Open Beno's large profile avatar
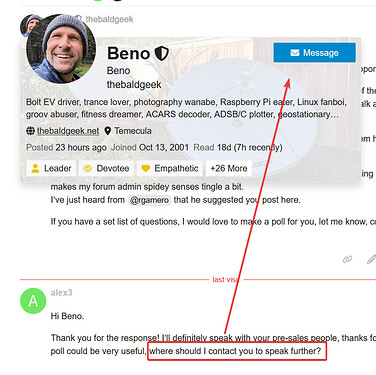 tap(61, 49)
